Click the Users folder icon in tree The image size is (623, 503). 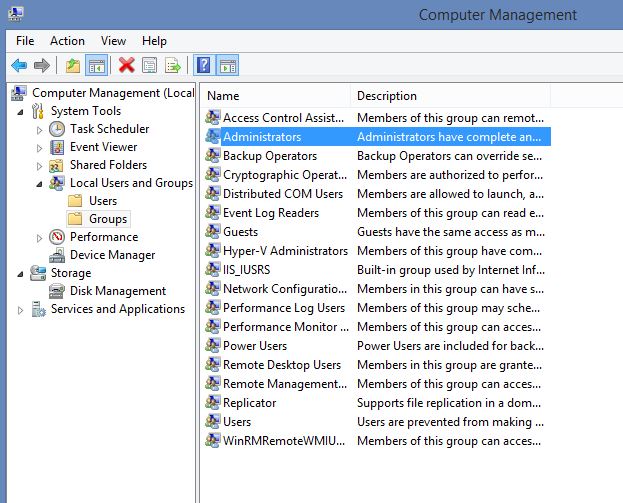[x=75, y=201]
